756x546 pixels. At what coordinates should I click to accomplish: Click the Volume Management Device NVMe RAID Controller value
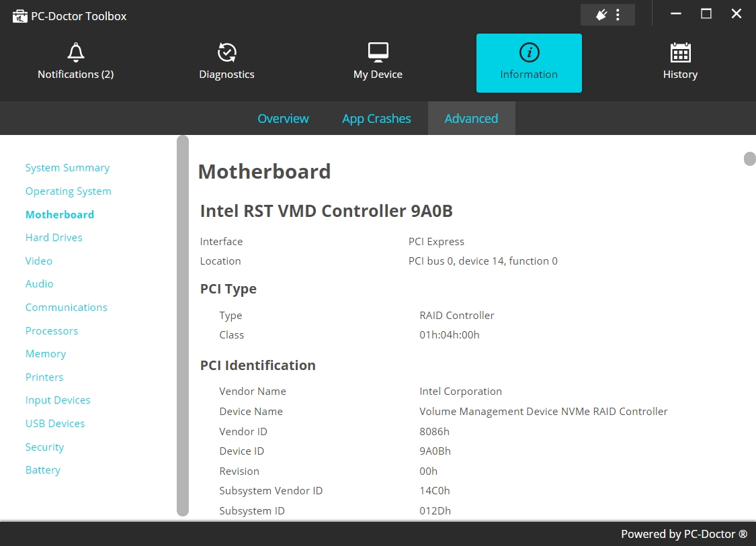pyautogui.click(x=544, y=412)
